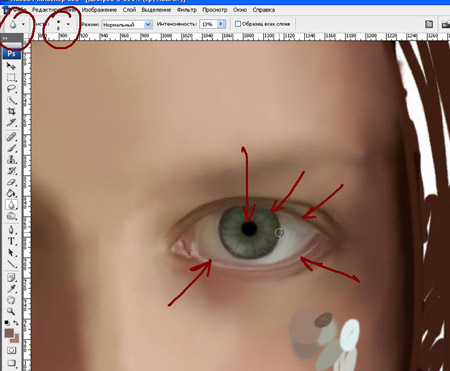Open the Окно menu
Image resolution: width=450 pixels, height=371 pixels.
pos(240,10)
